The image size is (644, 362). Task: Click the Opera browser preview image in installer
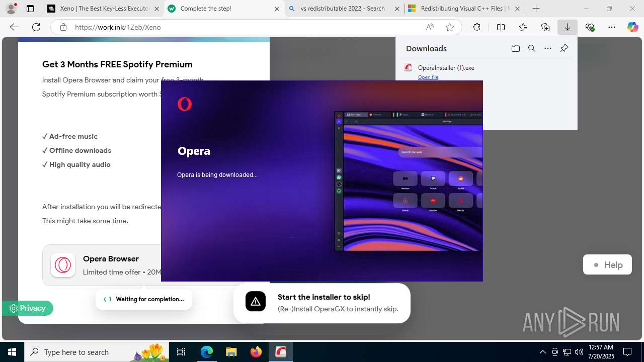pyautogui.click(x=409, y=181)
